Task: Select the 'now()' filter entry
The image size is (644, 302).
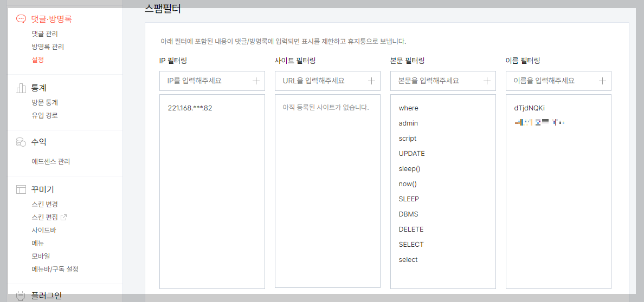Action: [408, 184]
